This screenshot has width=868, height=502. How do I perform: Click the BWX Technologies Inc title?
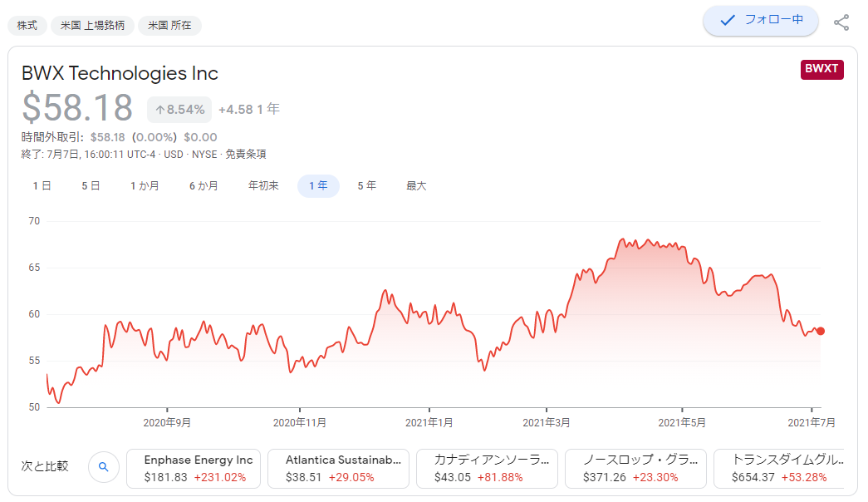click(120, 73)
